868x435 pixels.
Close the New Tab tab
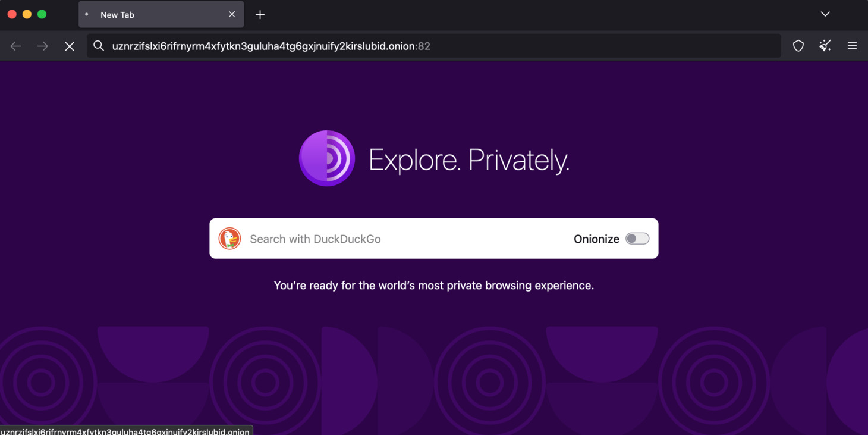click(x=232, y=14)
